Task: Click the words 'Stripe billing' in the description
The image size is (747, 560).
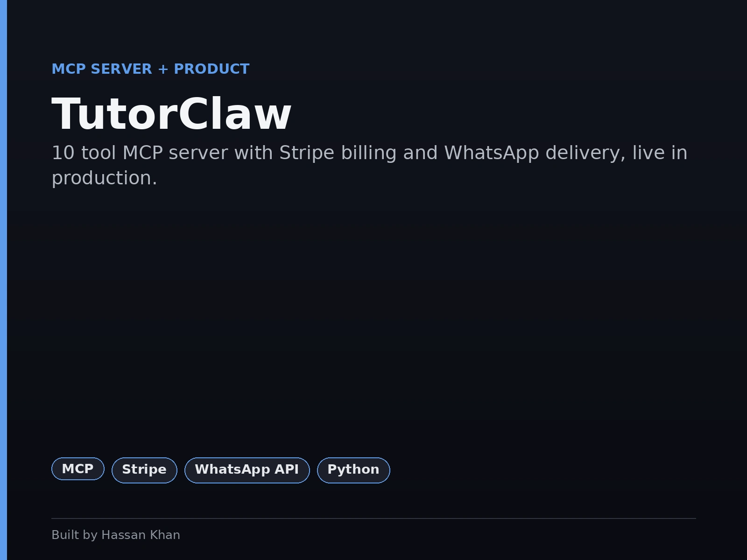Action: click(x=338, y=153)
